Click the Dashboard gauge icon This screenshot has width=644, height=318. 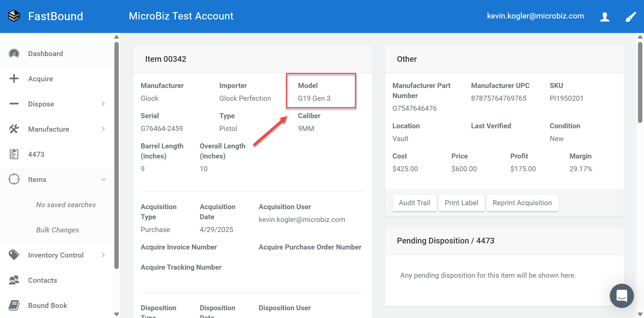(x=14, y=53)
